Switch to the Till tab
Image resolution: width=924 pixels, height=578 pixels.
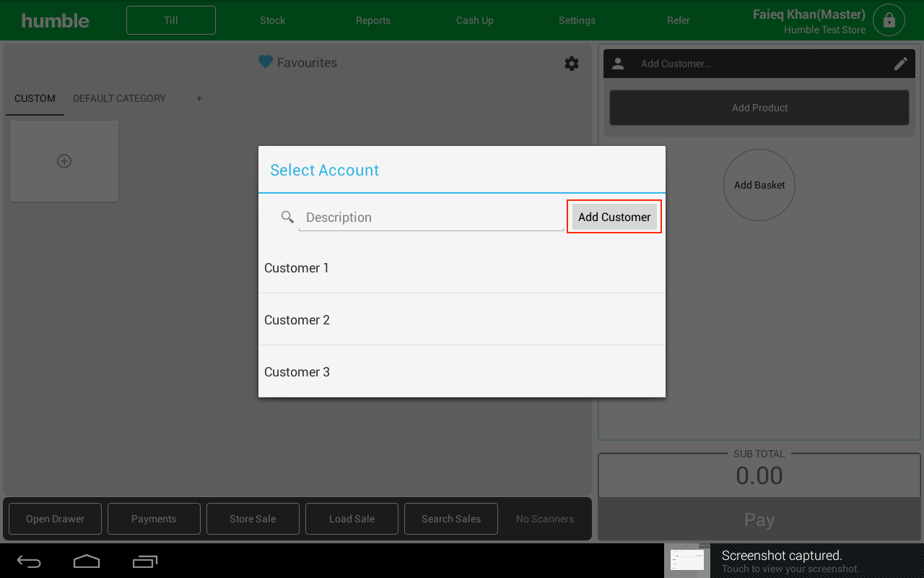pos(171,20)
